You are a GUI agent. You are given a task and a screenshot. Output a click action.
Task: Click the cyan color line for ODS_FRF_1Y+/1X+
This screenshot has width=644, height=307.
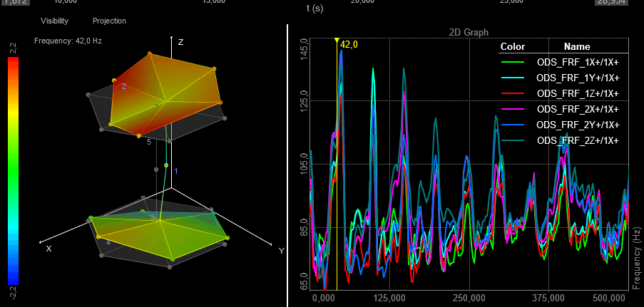[x=513, y=78]
